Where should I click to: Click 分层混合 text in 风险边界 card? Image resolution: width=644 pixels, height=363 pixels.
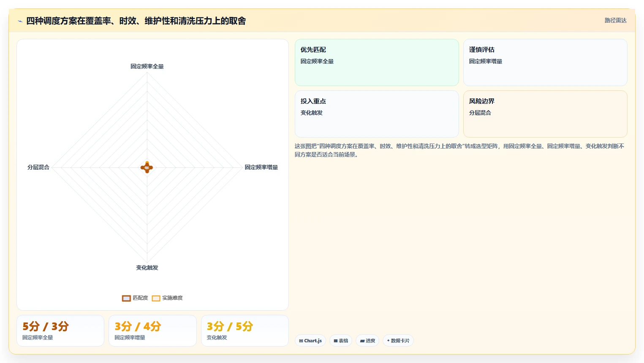(480, 113)
